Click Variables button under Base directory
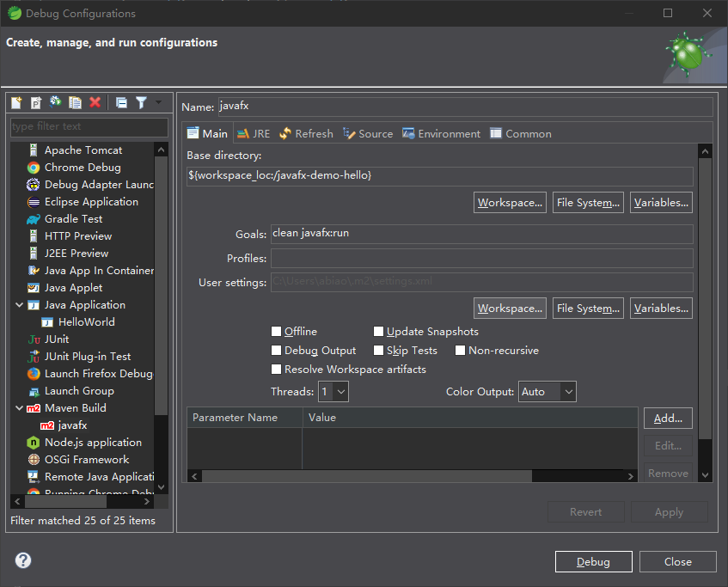The width and height of the screenshot is (728, 587). (x=661, y=203)
